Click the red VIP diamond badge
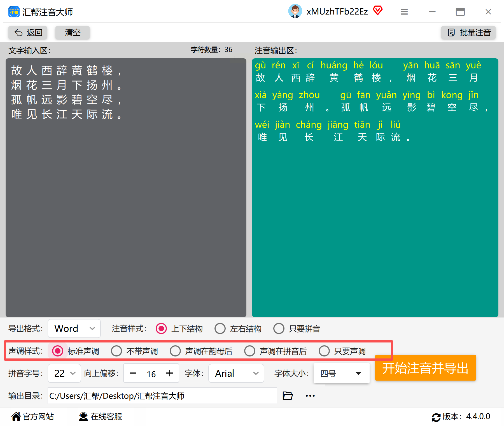The width and height of the screenshot is (504, 426). (x=377, y=11)
